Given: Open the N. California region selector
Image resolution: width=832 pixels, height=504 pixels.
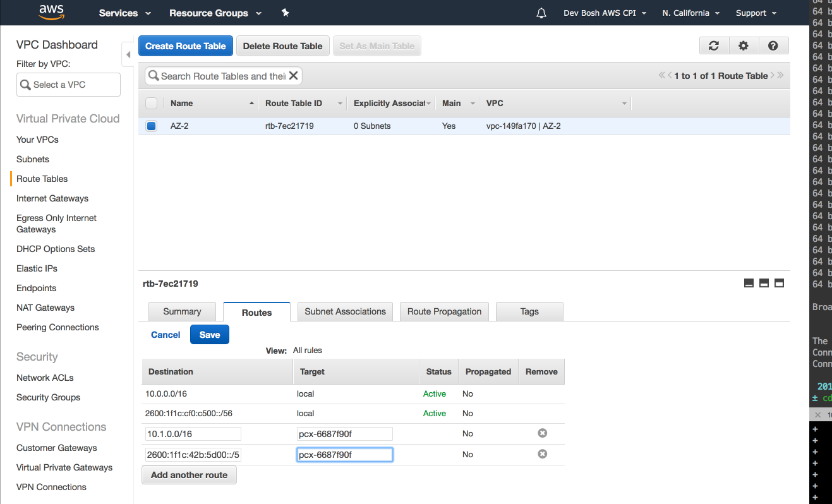Looking at the screenshot, I should tap(691, 13).
